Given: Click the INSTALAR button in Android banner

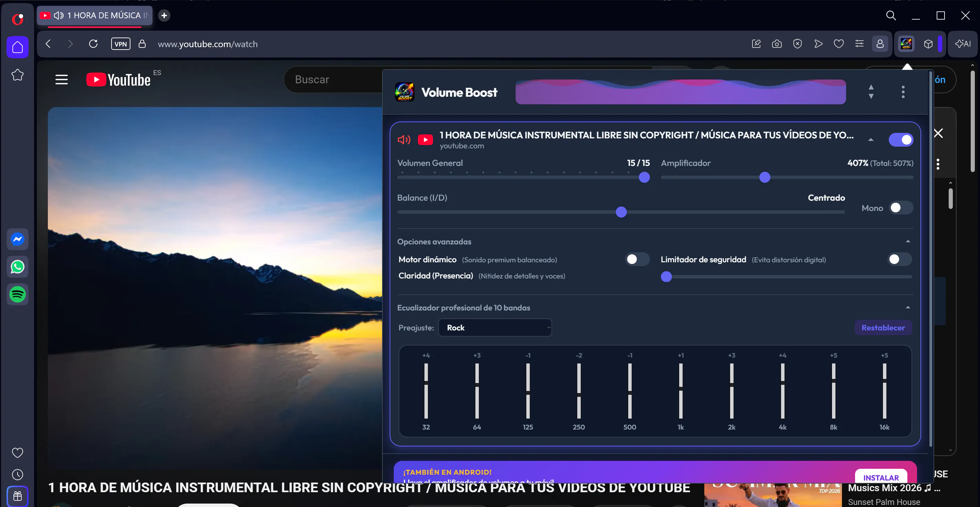Looking at the screenshot, I should tap(881, 477).
